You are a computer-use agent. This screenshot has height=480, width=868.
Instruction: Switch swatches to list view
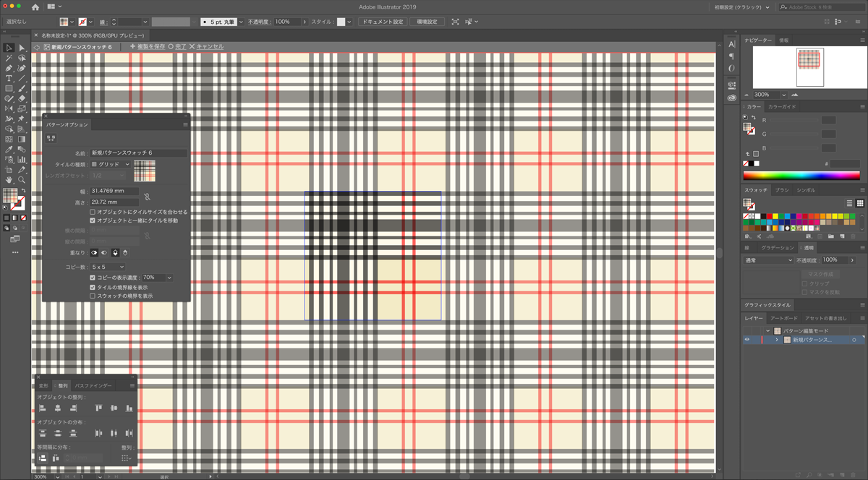[850, 203]
